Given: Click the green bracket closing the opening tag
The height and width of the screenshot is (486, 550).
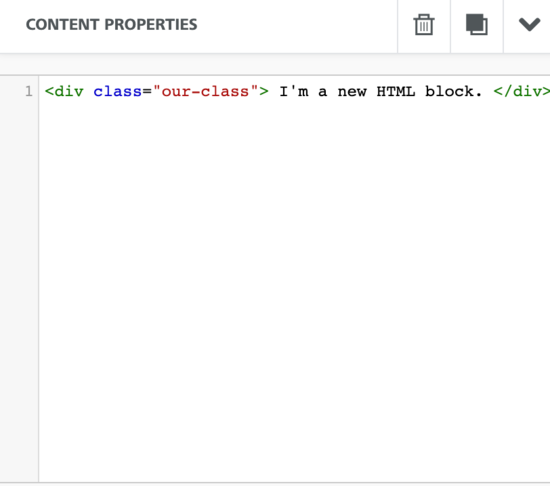Looking at the screenshot, I should click(x=264, y=92).
